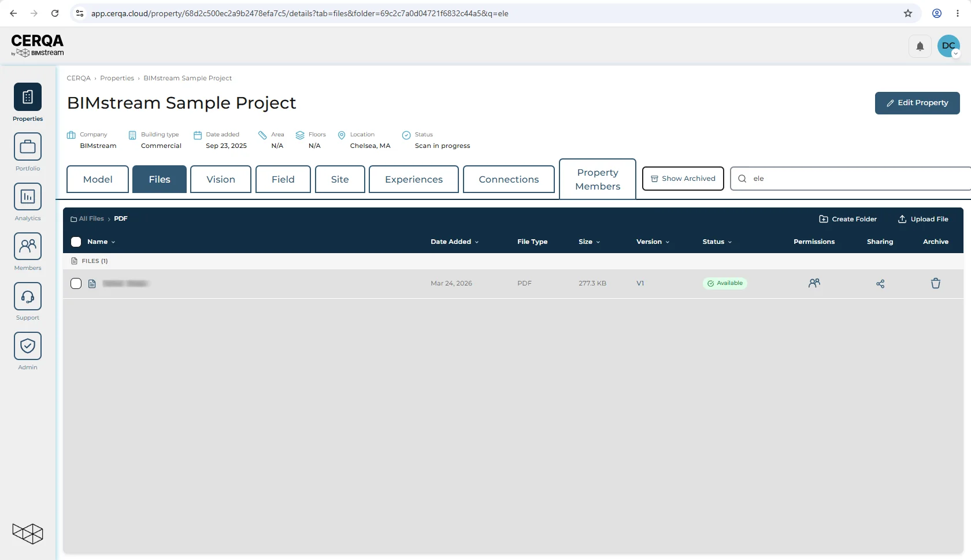This screenshot has height=560, width=971.
Task: Sort files by Status column
Action: pyautogui.click(x=717, y=242)
